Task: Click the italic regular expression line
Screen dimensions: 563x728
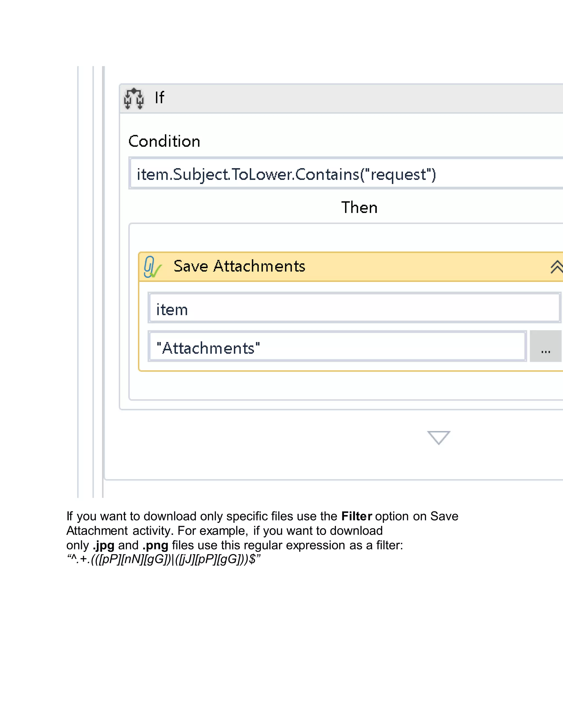Action: point(164,559)
